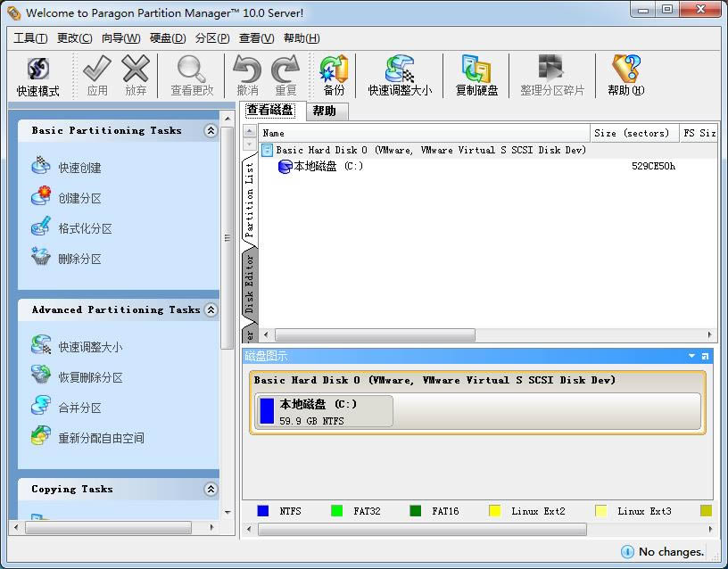Screen dimensions: 728x569
Task: Open the 复制硬盘 copy disk tool
Action: pos(476,76)
